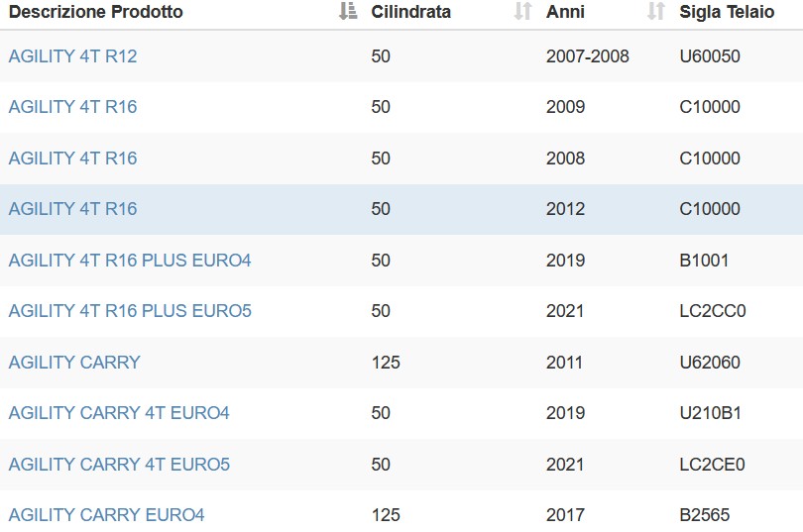Sort by Descrizione Prodotto column icon
Viewport: 803px width, 532px height.
tap(348, 11)
